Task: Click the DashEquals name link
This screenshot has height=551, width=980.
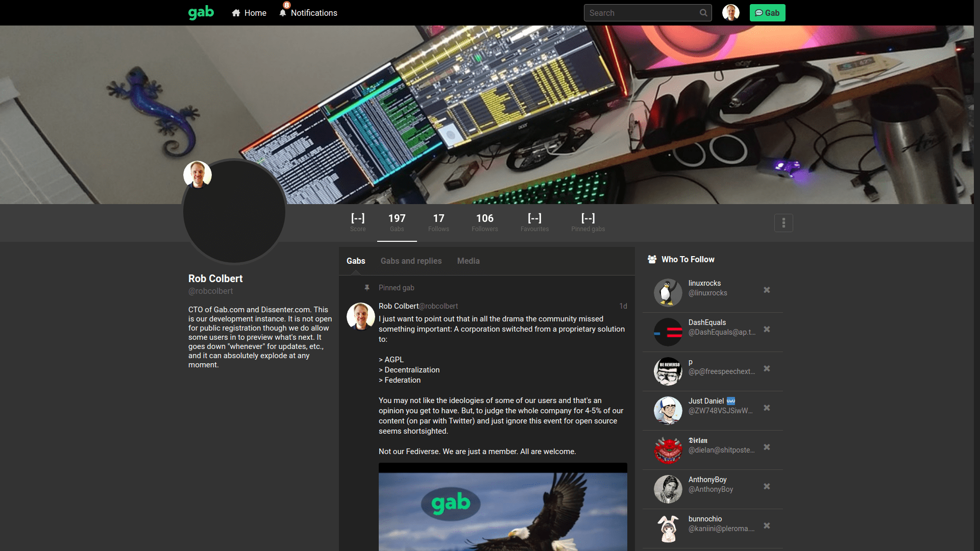Action: [x=707, y=322]
